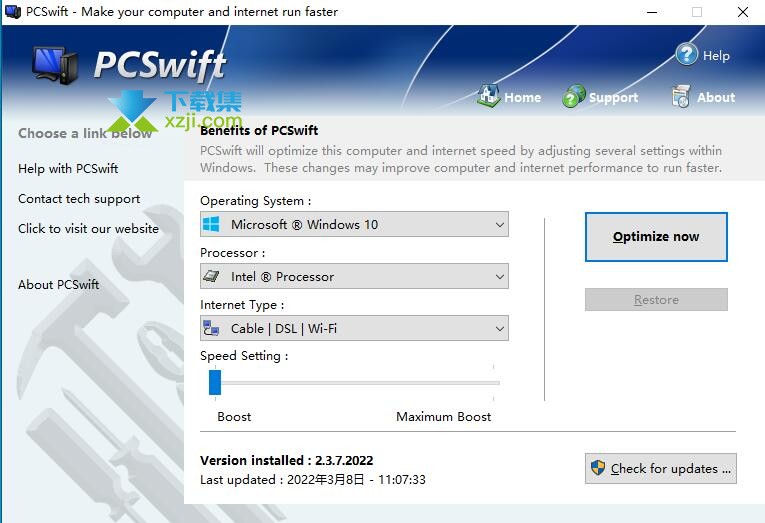Click the Choose a link below heading

tap(85, 133)
